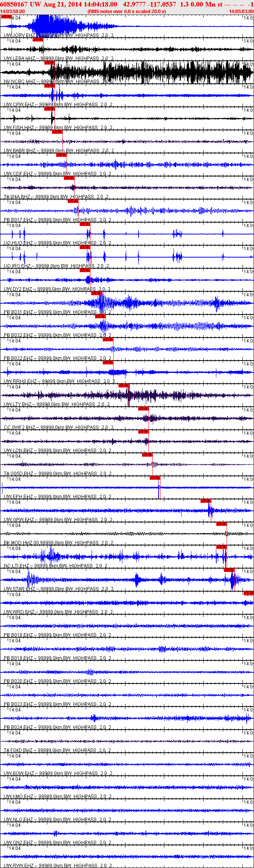This screenshot has width=254, height=868.
Task: Select the NV NCBC HHZ station label
Action: [20, 81]
